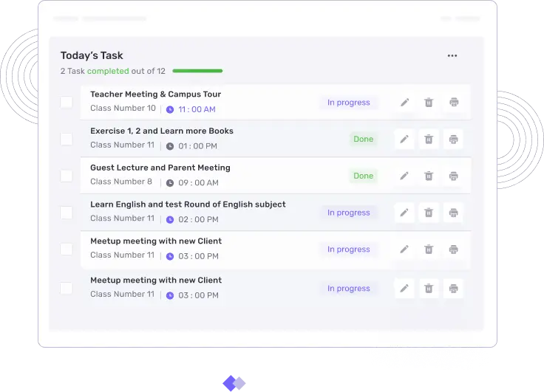The width and height of the screenshot is (544, 392).
Task: Mark the Exercise 1, 2 task checkbox
Action: click(67, 139)
